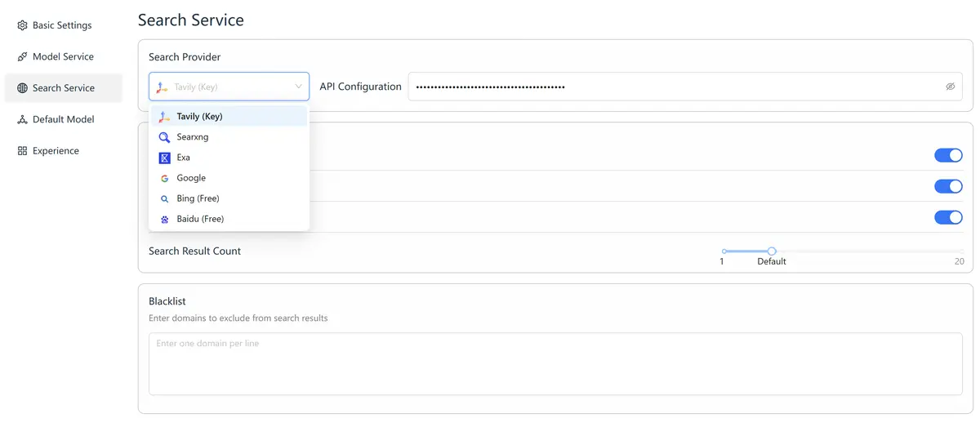The height and width of the screenshot is (436, 980).
Task: Click the Bing search icon
Action: point(164,198)
